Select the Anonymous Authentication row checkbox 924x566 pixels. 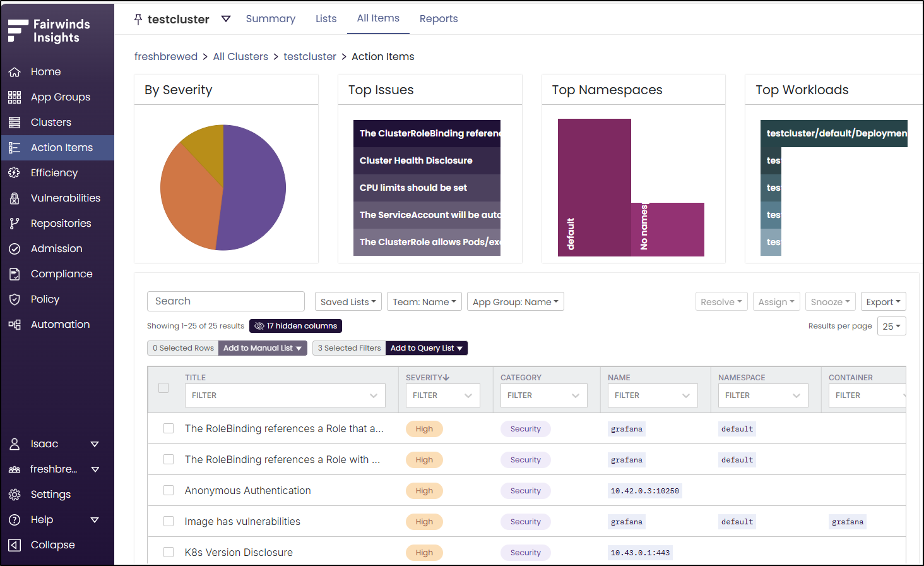click(169, 490)
